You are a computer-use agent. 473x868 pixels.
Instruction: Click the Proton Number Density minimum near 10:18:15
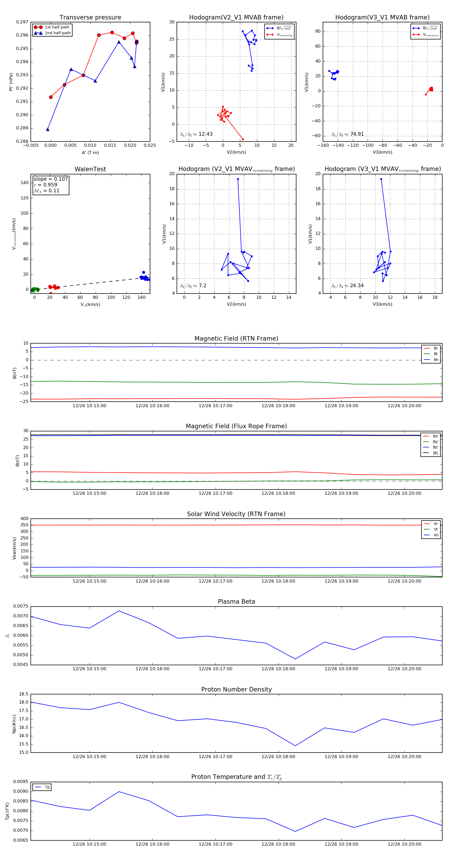point(295,746)
